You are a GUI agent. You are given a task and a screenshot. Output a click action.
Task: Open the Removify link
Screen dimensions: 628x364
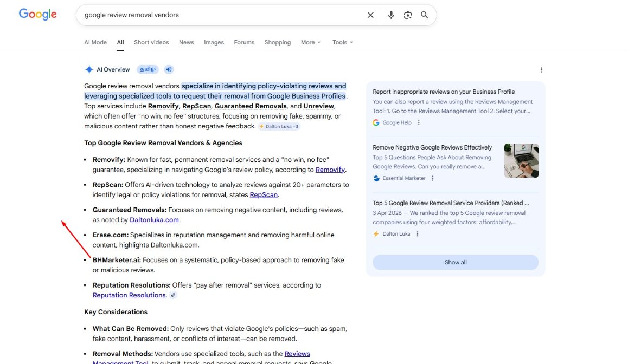[330, 170]
